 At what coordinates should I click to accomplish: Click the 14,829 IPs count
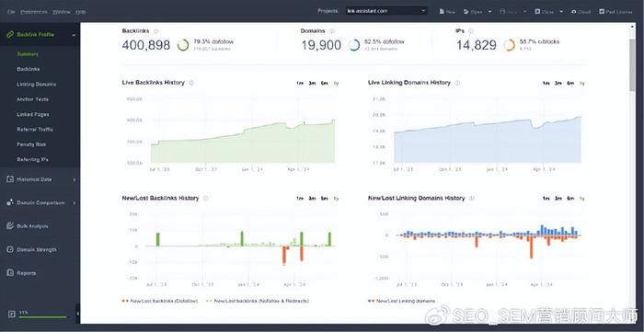[477, 45]
